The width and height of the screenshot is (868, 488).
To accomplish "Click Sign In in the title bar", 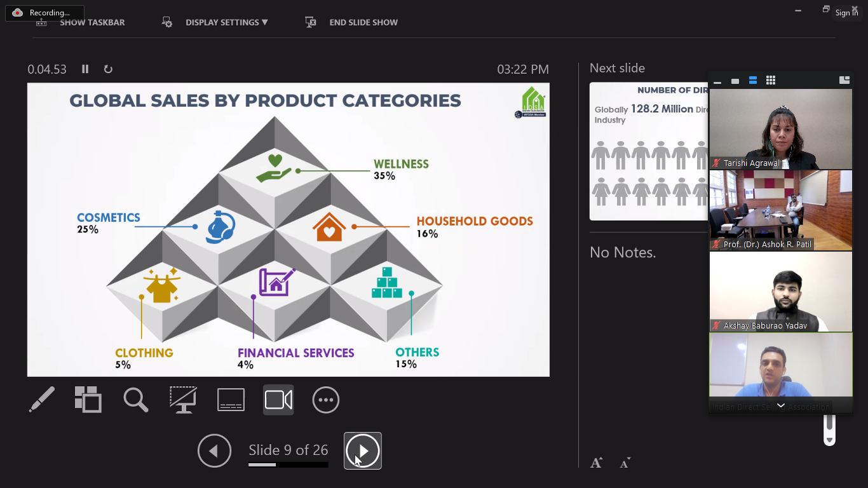I will [846, 13].
